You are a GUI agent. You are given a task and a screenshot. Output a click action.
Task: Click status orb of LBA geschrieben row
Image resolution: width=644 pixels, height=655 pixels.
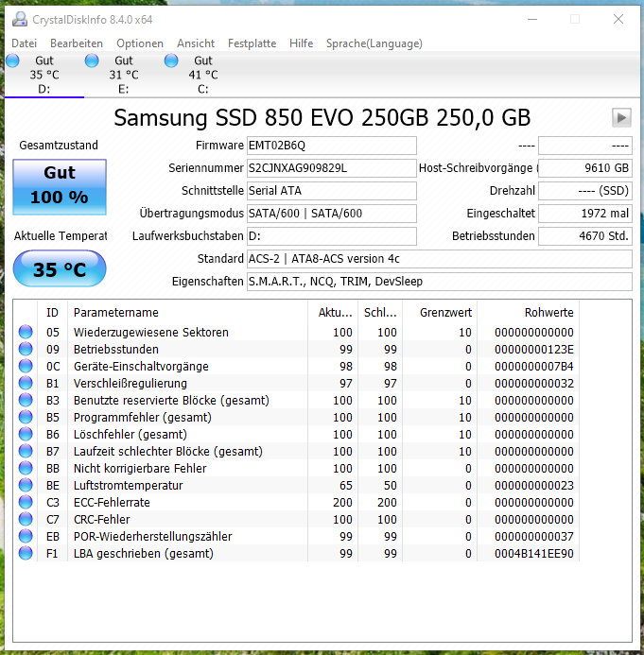pyautogui.click(x=26, y=554)
